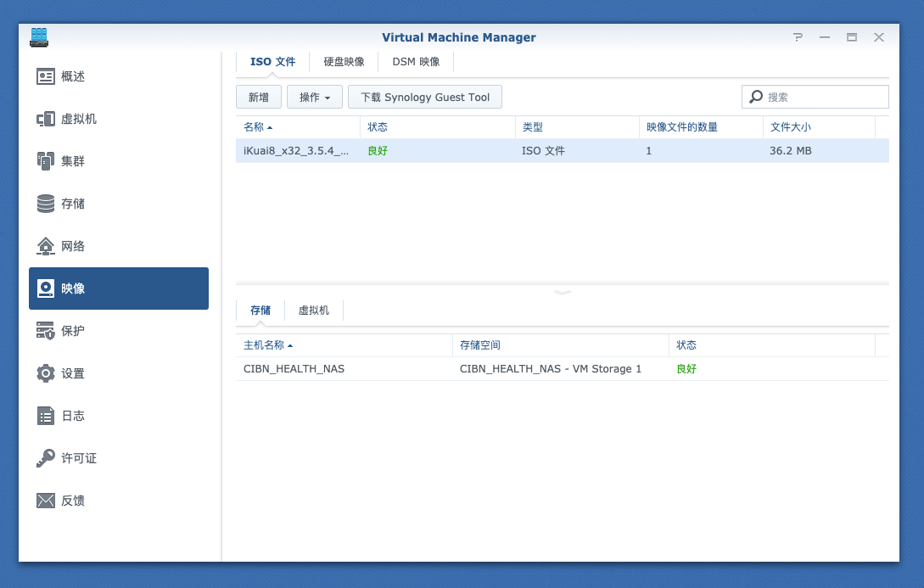Viewport: 924px width, 588px height.
Task: Open the 概述 overview sidebar icon
Action: click(x=45, y=76)
